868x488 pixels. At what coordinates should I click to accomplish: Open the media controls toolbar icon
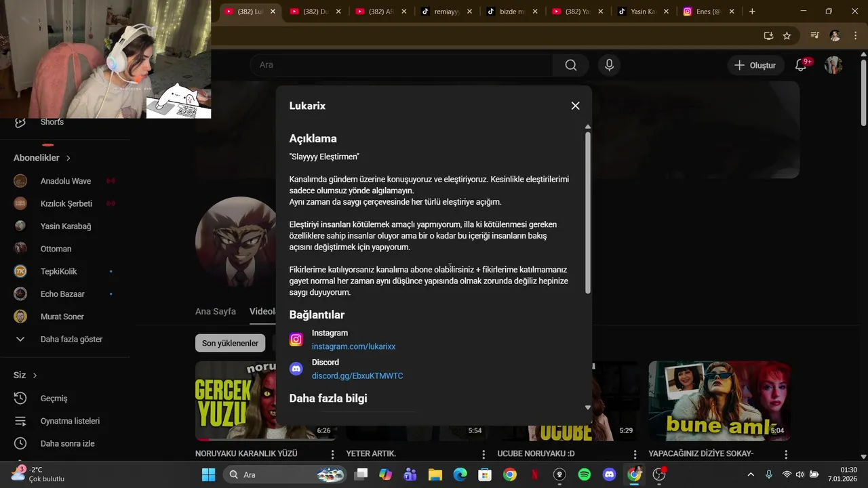815,36
